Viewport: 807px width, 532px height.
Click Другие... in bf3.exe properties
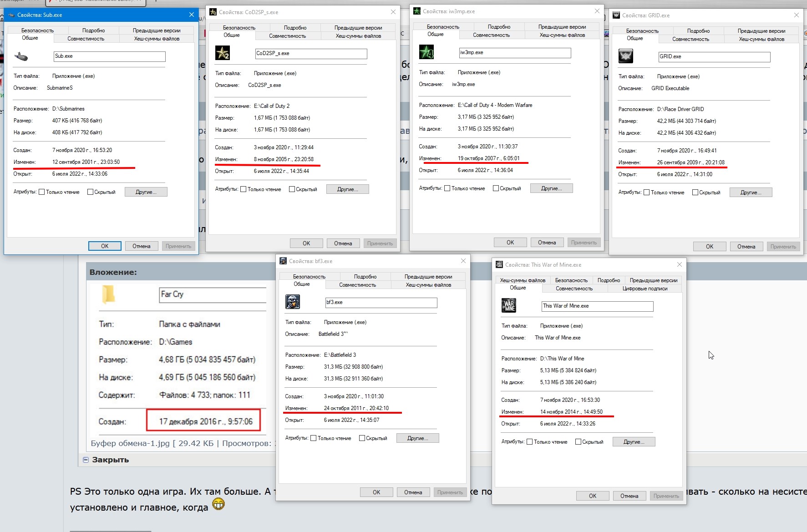(418, 438)
